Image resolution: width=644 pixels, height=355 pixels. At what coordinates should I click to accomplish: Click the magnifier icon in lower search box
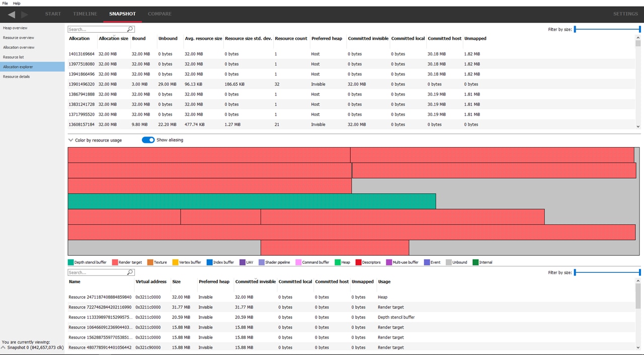tap(130, 272)
